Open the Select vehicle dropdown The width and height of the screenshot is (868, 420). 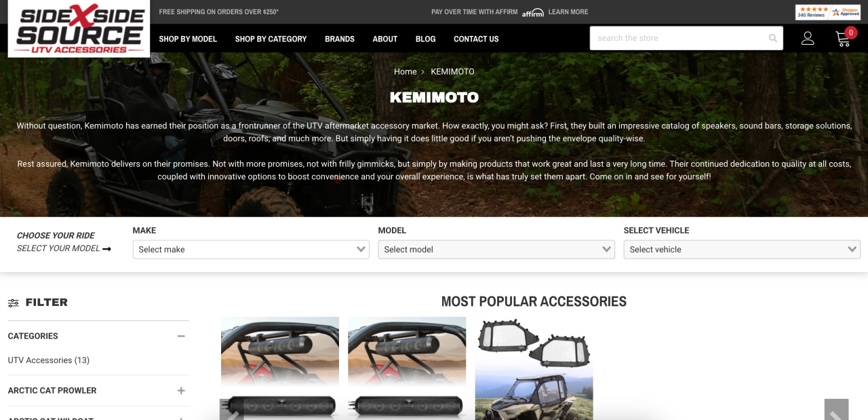[x=742, y=249]
